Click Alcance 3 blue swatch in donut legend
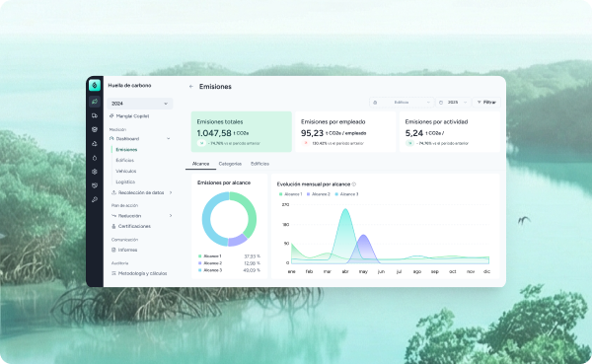Image resolution: width=592 pixels, height=364 pixels. coord(199,270)
